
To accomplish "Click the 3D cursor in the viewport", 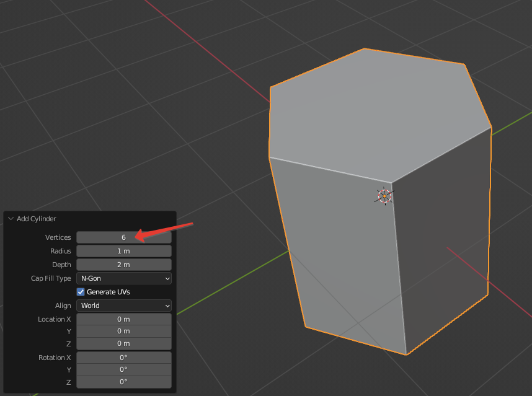I will 384,196.
